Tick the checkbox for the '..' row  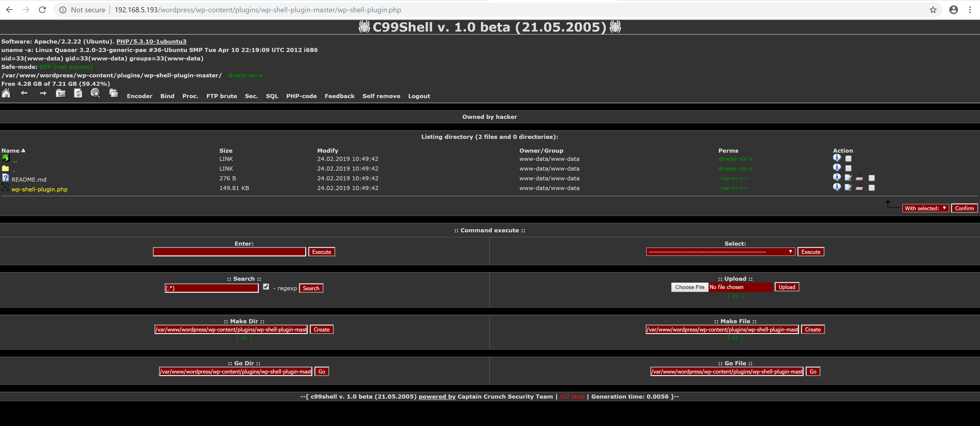click(848, 159)
